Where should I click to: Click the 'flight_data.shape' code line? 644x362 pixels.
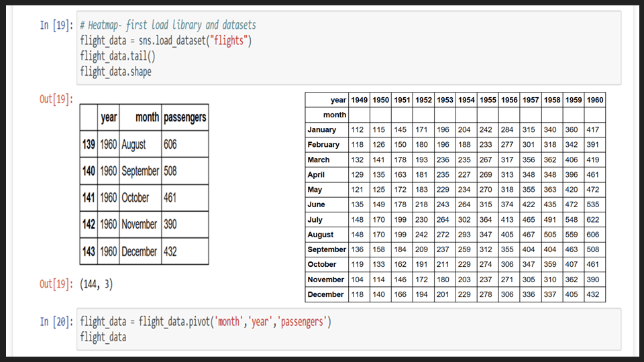(116, 72)
